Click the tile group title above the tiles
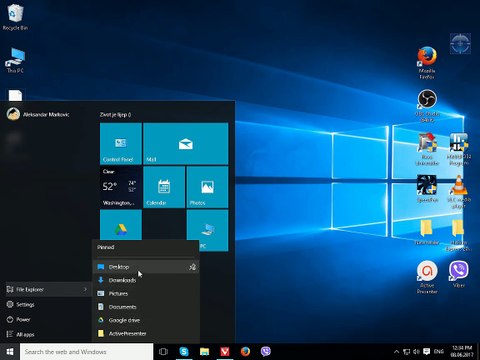The image size is (480, 360). tap(115, 115)
